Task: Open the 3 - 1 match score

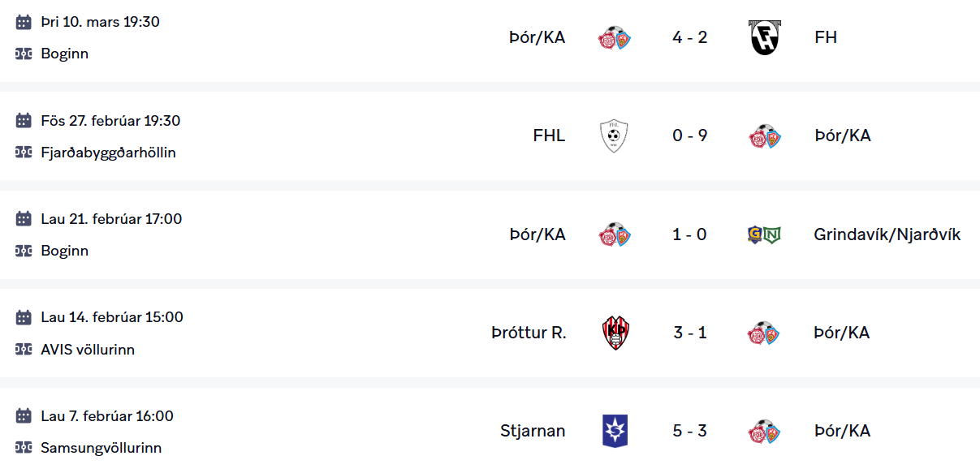Action: coord(689,333)
